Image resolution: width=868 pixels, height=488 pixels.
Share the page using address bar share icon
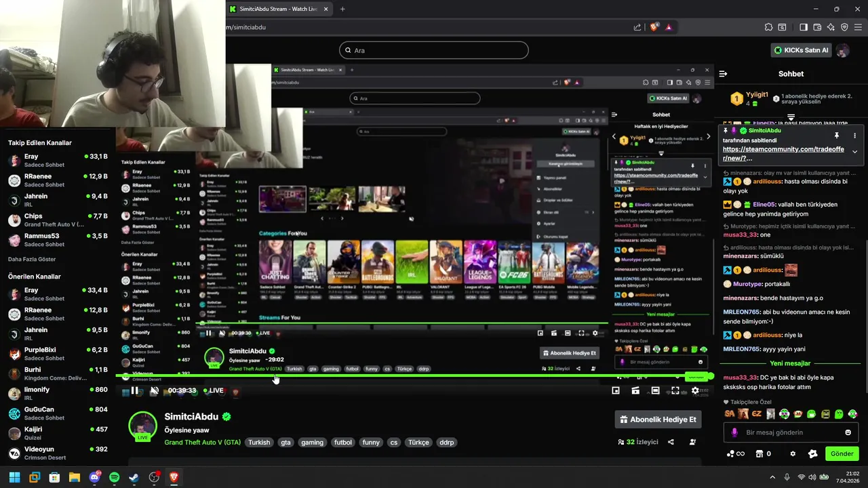pyautogui.click(x=637, y=27)
